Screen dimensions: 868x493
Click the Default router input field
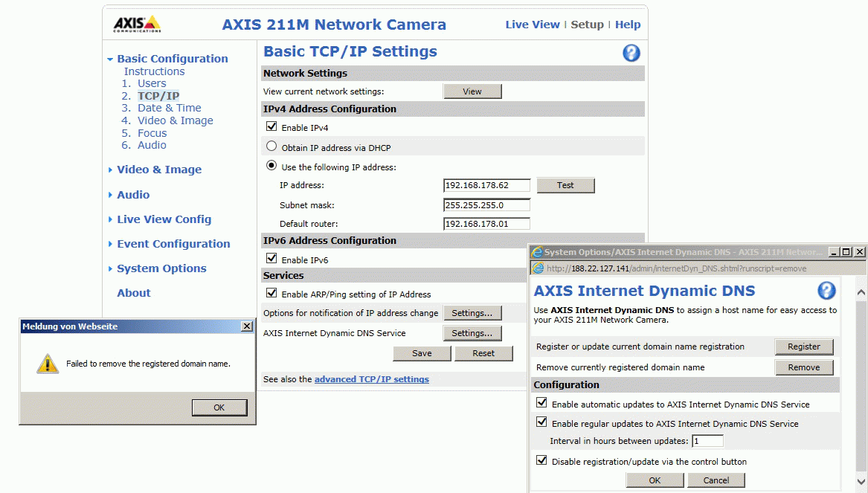[x=486, y=224]
